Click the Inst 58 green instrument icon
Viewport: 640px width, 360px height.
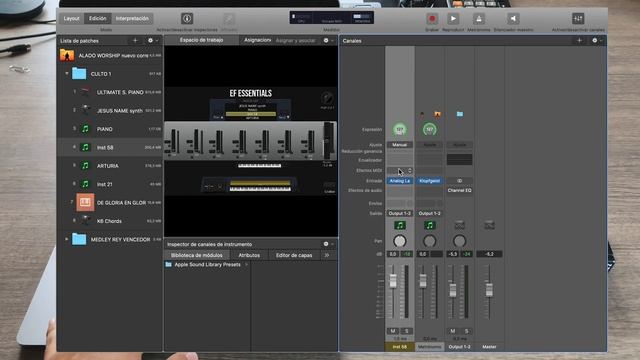400,225
